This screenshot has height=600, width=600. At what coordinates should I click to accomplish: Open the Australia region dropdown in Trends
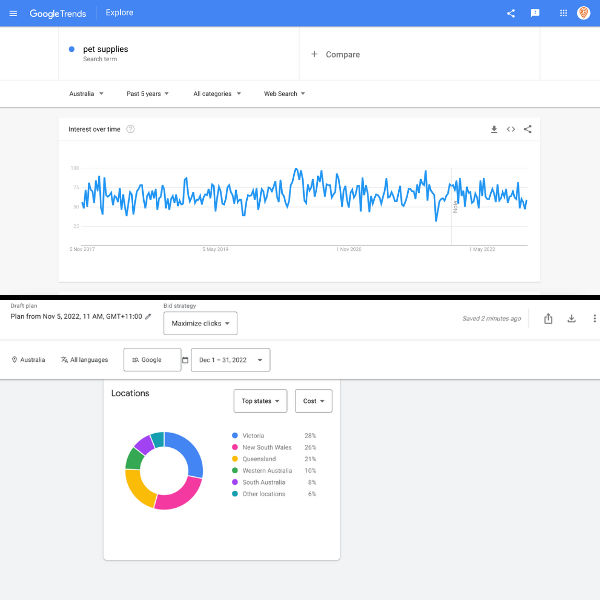tap(86, 94)
